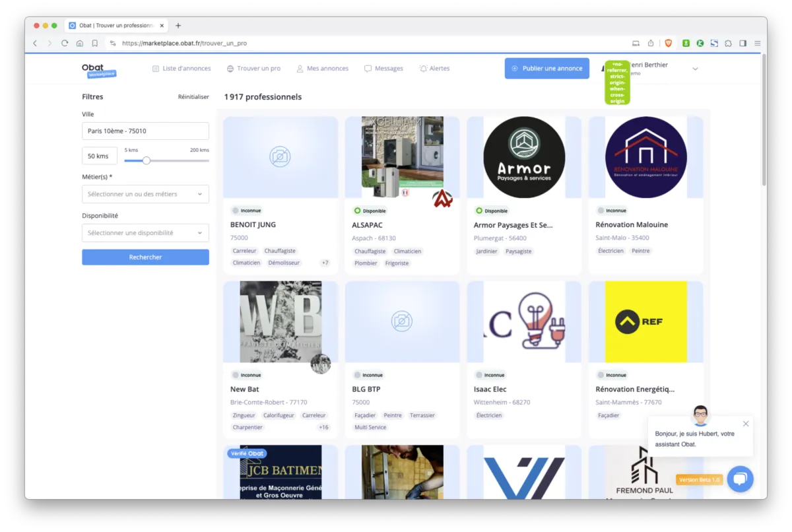Viewport: 792px width, 532px height.
Task: Bookmark this page
Action: (95, 43)
